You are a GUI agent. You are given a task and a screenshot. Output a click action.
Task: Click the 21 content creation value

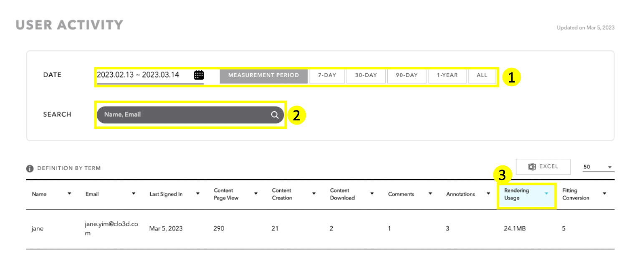[x=275, y=229]
